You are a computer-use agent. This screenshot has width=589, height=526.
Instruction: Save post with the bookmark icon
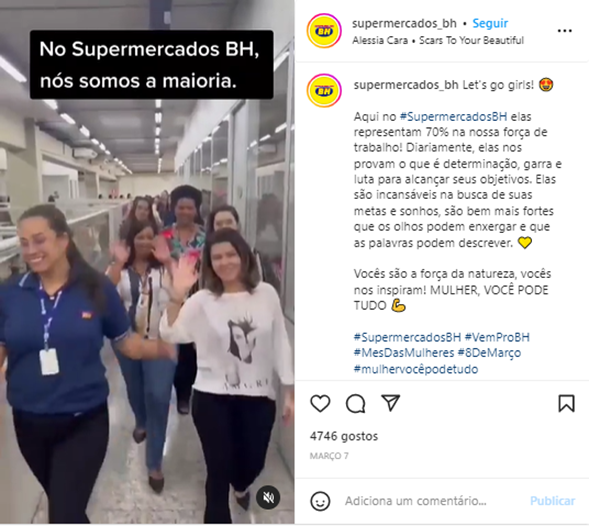(566, 404)
